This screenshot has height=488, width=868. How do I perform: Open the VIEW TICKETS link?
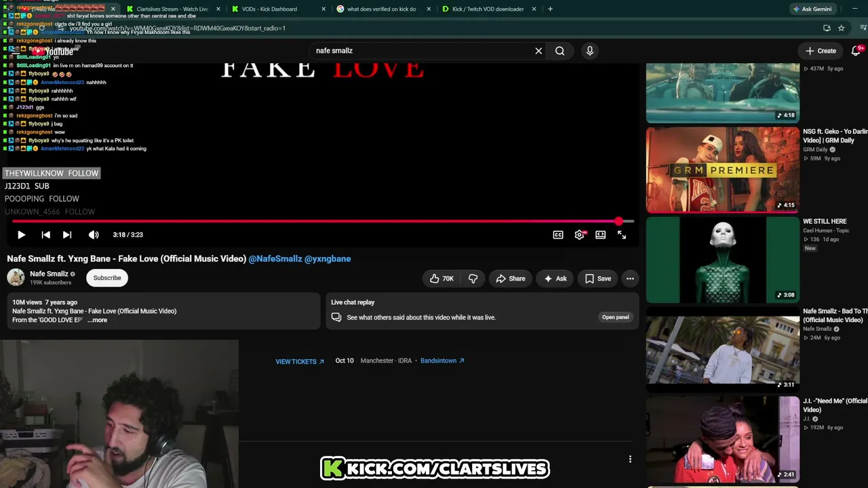[300, 361]
